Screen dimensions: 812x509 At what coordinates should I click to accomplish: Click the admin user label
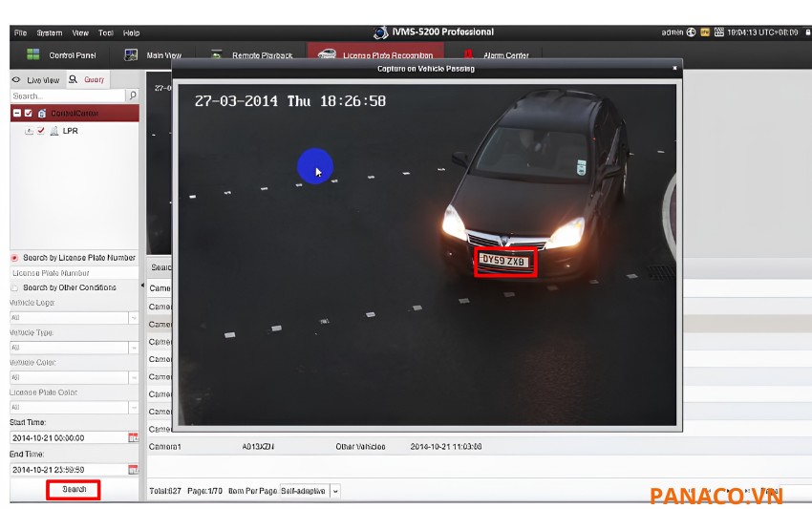[x=673, y=32]
